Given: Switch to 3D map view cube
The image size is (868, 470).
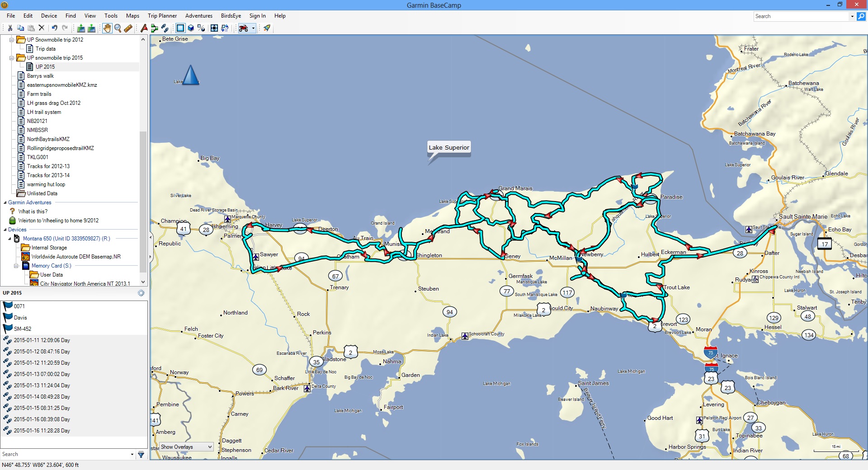Looking at the screenshot, I should [191, 28].
